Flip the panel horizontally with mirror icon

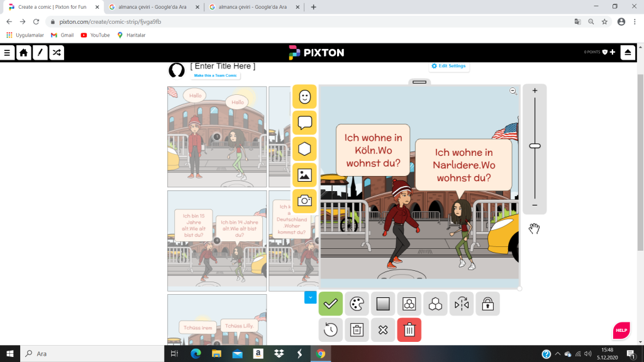pos(462,304)
